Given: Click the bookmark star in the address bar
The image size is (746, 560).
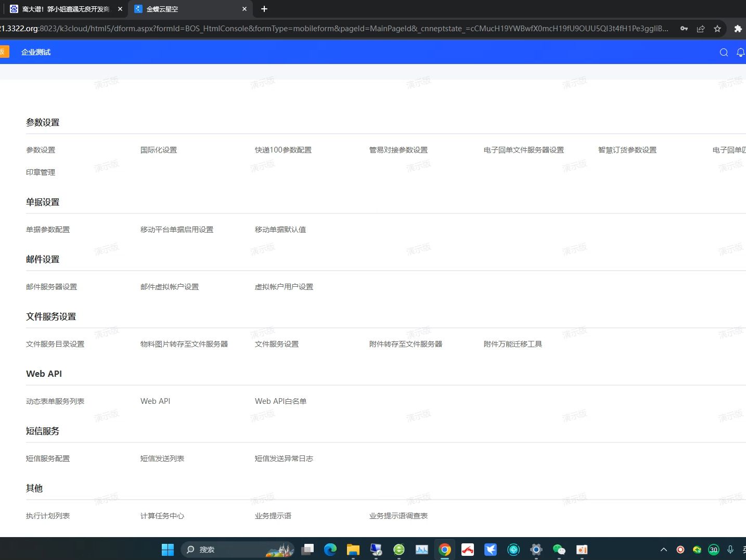Looking at the screenshot, I should [717, 29].
